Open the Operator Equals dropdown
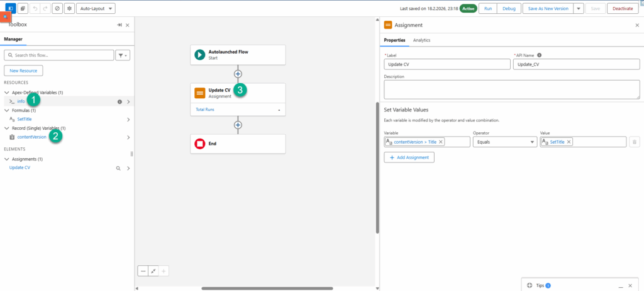 (504, 142)
